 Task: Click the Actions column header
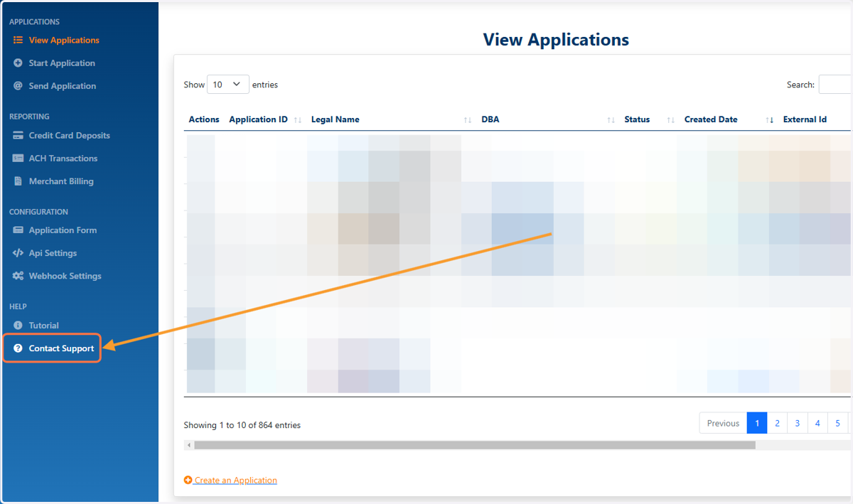(x=204, y=120)
